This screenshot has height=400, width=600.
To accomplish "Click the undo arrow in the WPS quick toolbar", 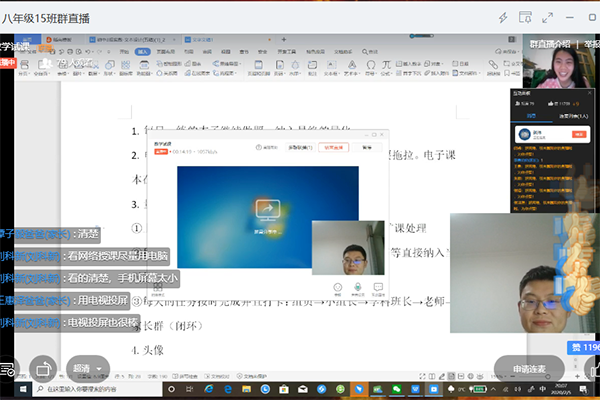I will [88, 51].
